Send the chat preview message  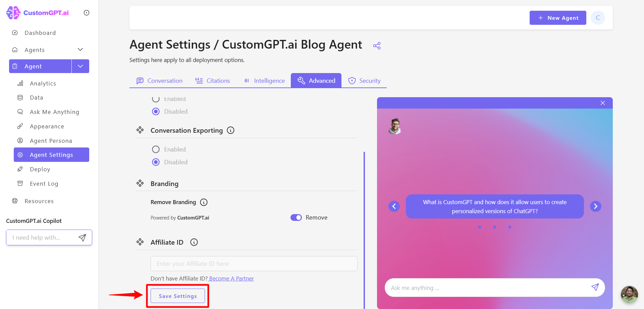tap(595, 287)
